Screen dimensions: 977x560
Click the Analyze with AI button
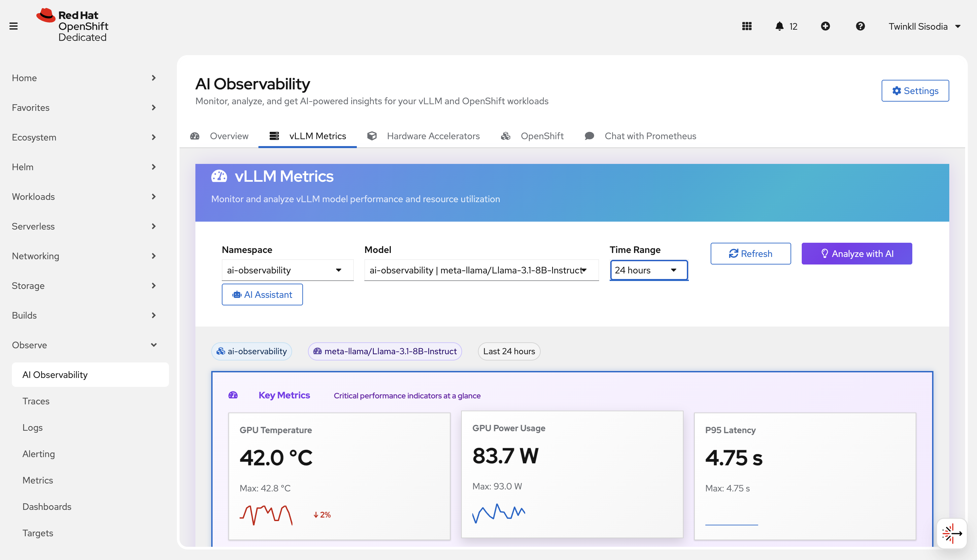click(857, 254)
